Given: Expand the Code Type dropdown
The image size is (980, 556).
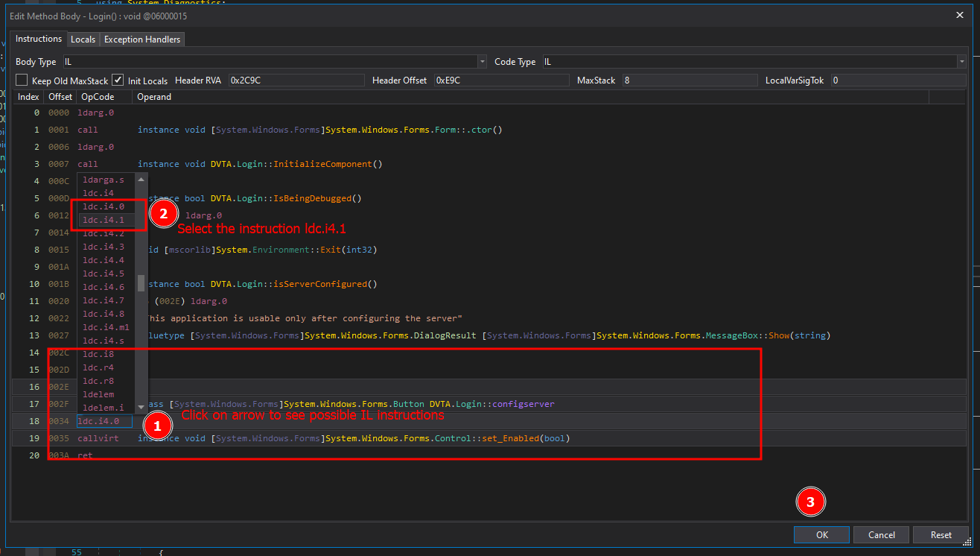Looking at the screenshot, I should click(x=961, y=62).
